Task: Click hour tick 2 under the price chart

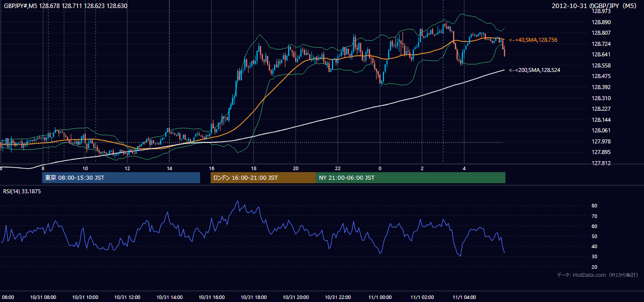Action: coord(422,168)
